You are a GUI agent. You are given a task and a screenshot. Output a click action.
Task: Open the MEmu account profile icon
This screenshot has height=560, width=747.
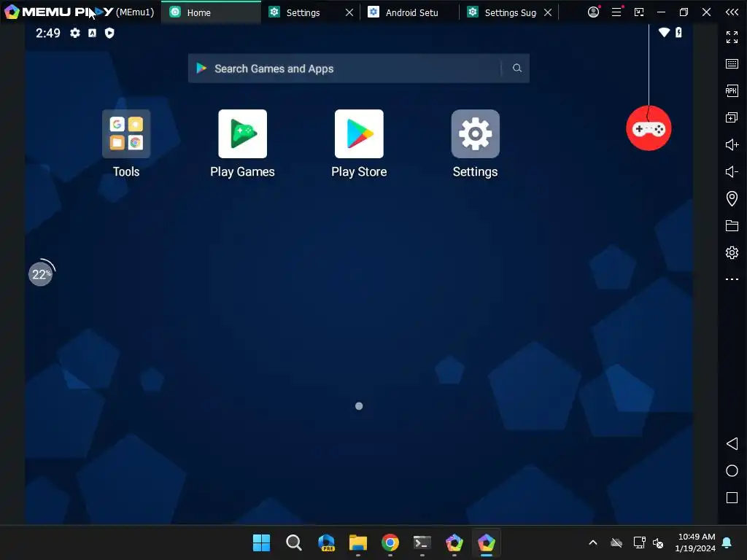point(594,12)
